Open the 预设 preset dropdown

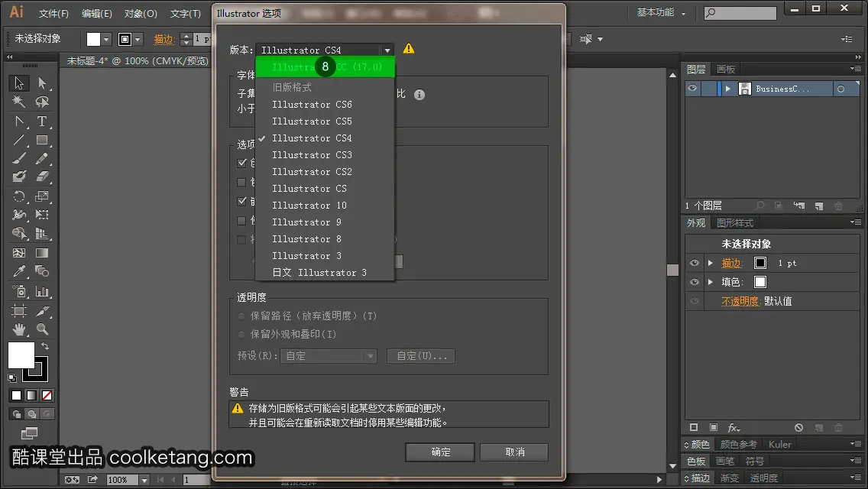coord(329,355)
